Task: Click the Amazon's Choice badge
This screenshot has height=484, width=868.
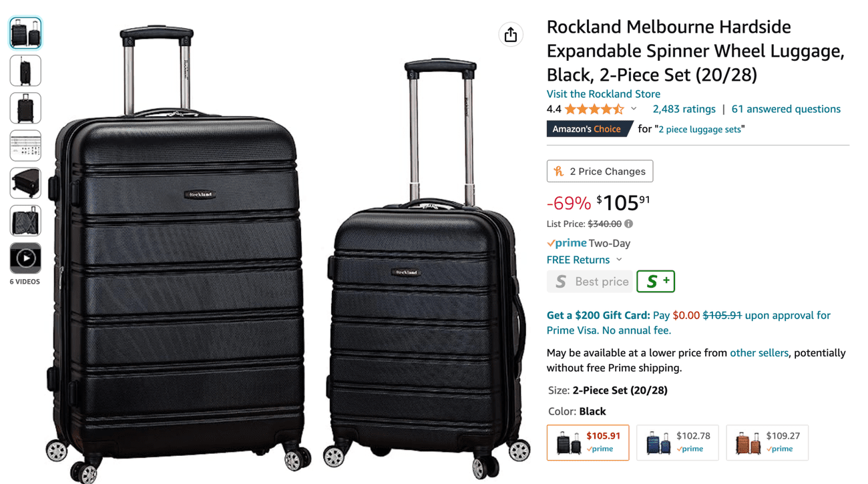Action: point(589,129)
